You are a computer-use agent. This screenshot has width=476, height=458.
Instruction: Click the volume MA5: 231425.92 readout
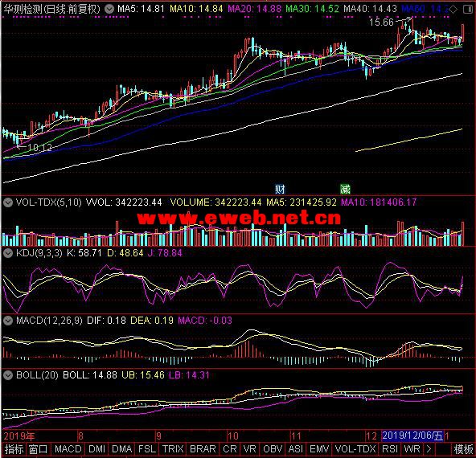pyautogui.click(x=302, y=202)
